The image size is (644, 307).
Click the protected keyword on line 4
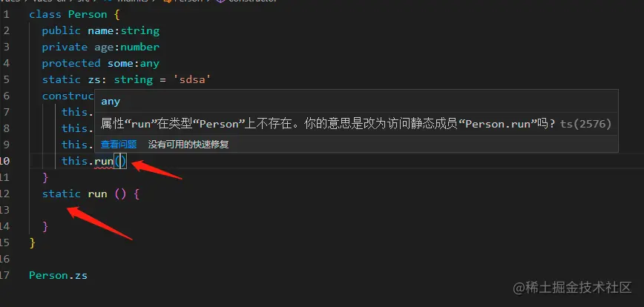click(x=71, y=63)
